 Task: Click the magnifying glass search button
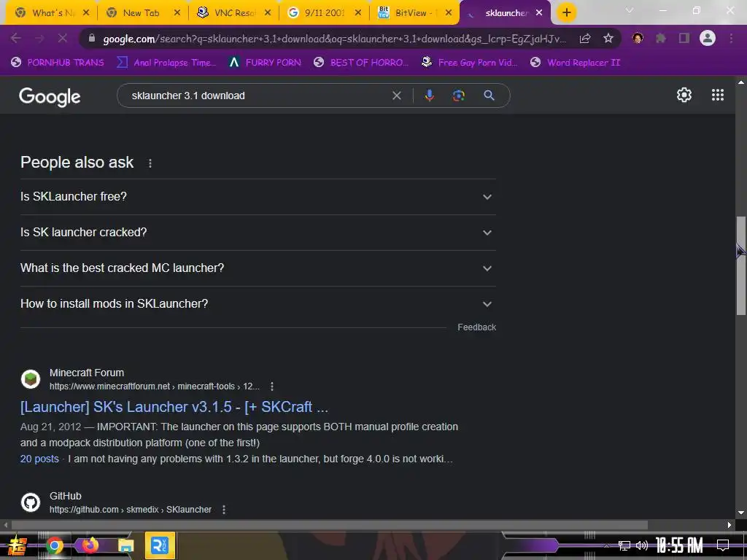point(489,96)
